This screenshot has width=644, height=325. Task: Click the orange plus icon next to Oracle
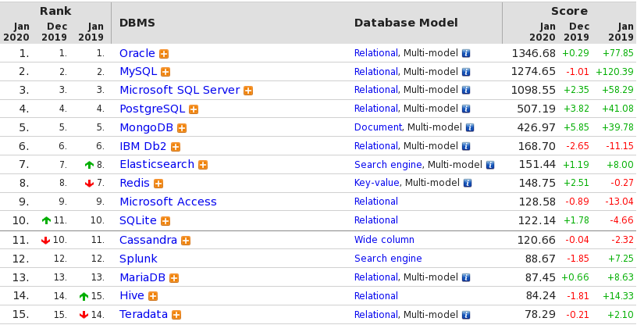tap(164, 54)
